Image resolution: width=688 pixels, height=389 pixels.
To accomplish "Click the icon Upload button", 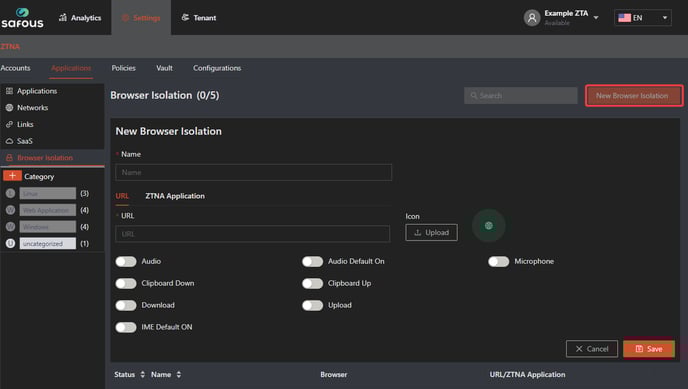I will [x=431, y=232].
